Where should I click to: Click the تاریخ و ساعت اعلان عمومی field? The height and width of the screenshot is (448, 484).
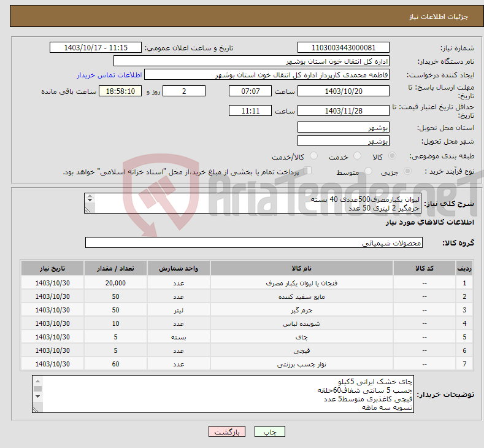[95, 47]
